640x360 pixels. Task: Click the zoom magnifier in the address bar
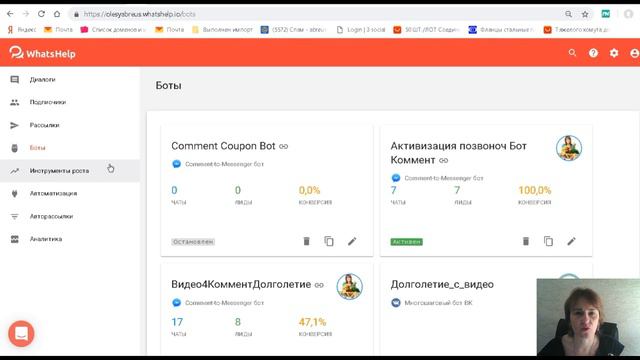click(568, 14)
